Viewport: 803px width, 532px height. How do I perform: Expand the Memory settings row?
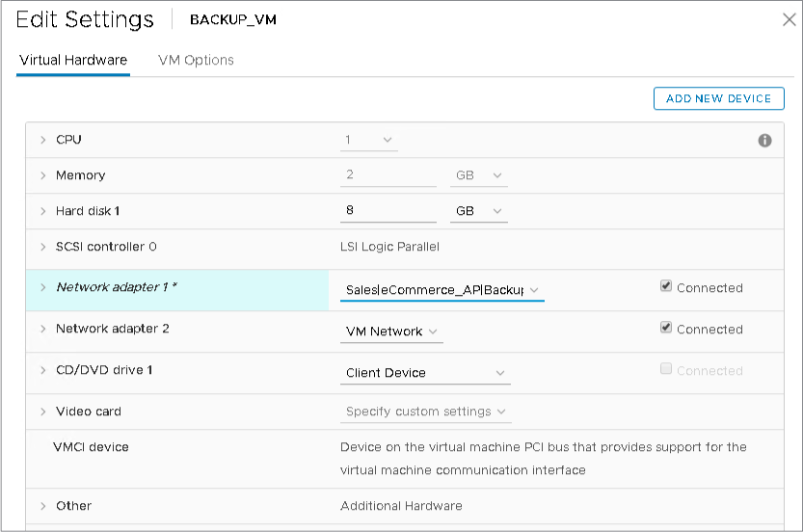[43, 176]
